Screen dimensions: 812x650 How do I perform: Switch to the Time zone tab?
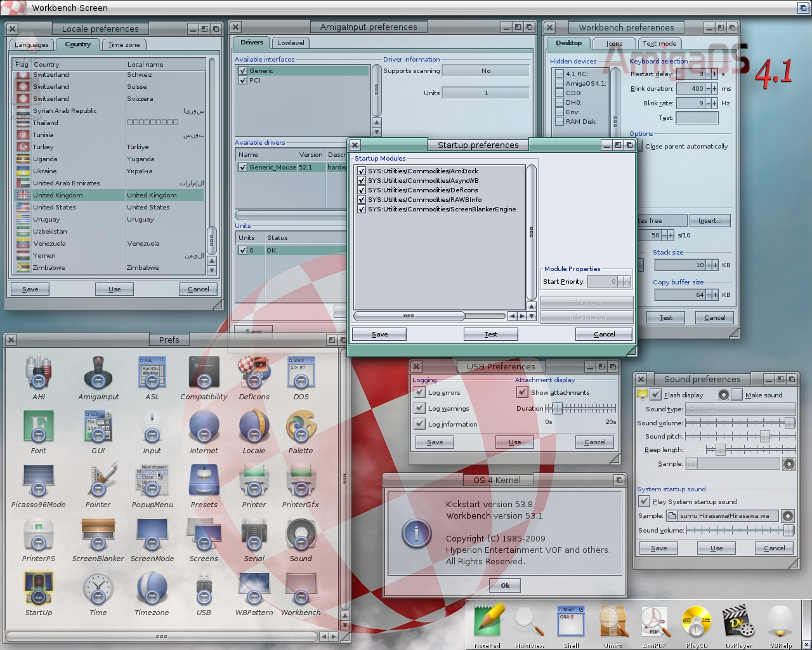pyautogui.click(x=123, y=44)
